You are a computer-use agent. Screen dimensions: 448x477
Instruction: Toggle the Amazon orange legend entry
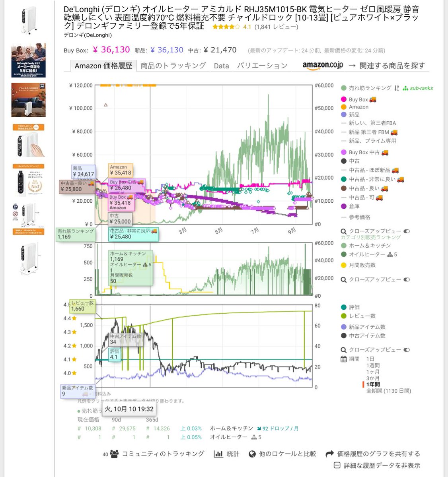[x=355, y=107]
